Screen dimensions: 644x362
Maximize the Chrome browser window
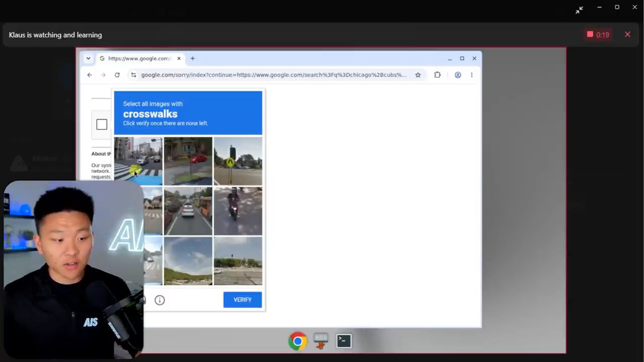462,58
